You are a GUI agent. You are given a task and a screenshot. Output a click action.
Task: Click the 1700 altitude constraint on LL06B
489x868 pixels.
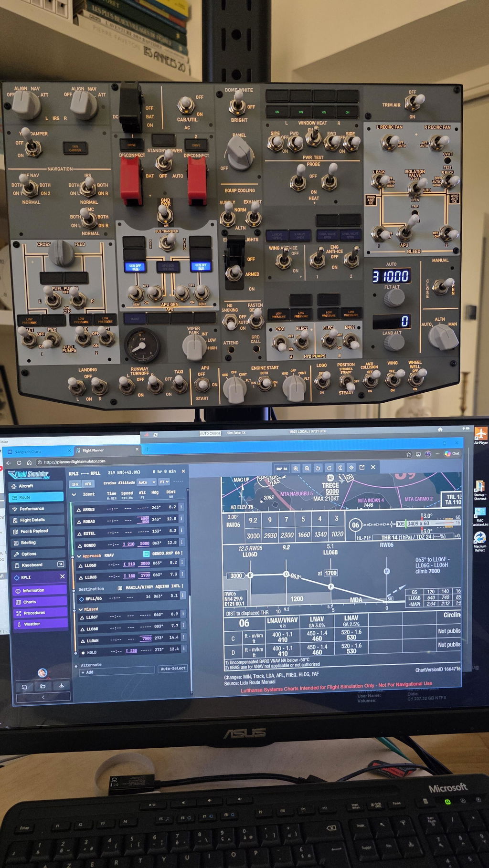pyautogui.click(x=145, y=575)
